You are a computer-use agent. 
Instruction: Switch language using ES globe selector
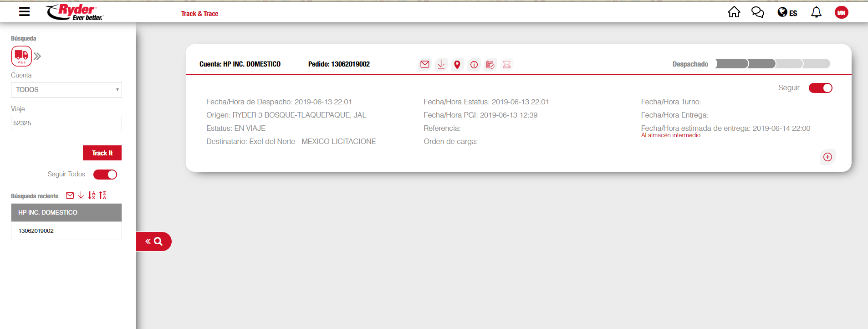(x=787, y=13)
